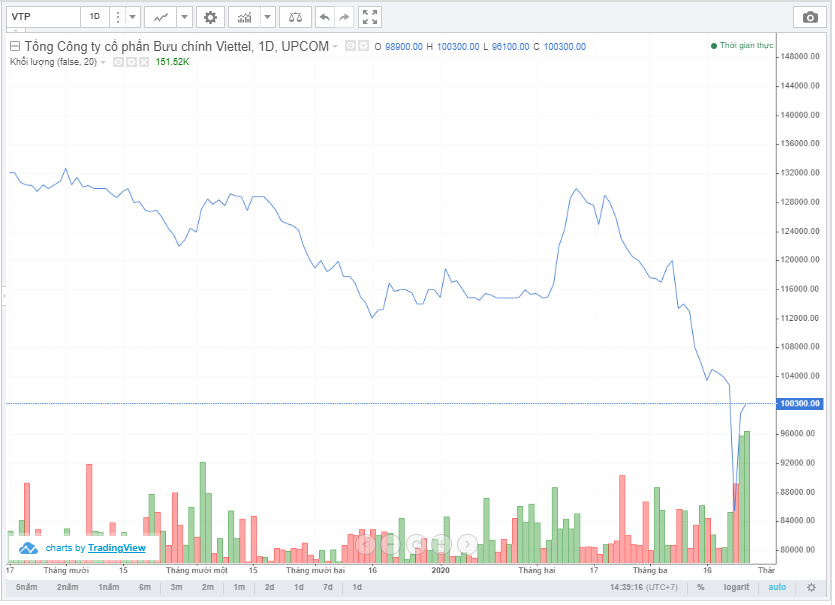
Task: Expand chart style dropdown arrow
Action: [184, 18]
